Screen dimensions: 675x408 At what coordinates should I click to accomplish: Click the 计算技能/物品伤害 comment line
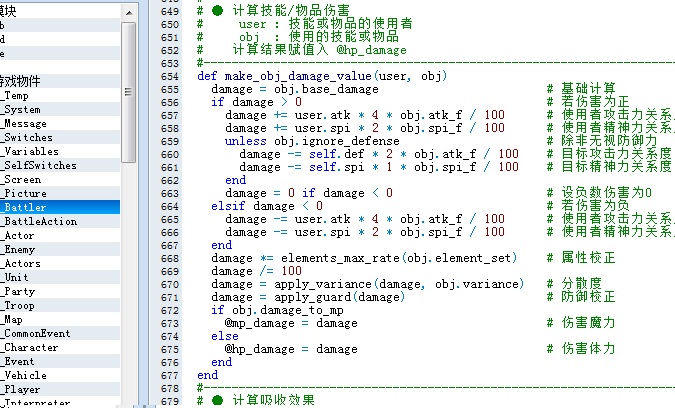273,10
